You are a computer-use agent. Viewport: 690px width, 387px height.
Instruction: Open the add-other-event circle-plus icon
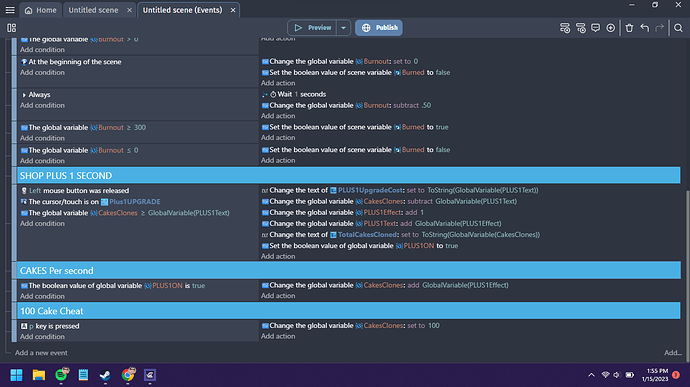pyautogui.click(x=610, y=28)
